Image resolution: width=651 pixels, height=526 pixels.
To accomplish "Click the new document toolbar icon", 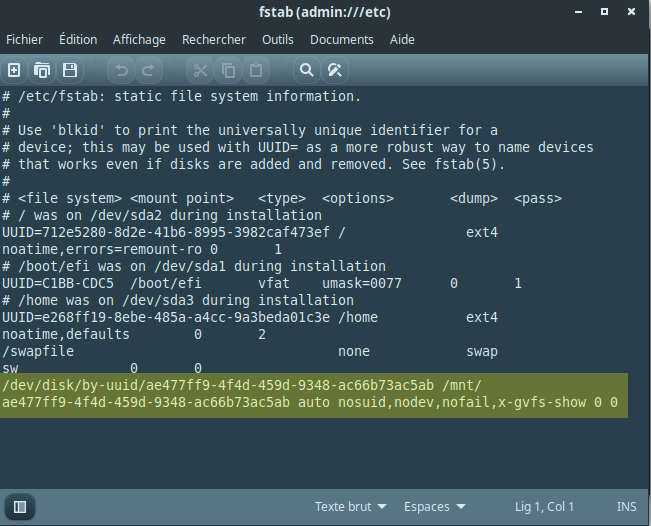I will point(14,70).
